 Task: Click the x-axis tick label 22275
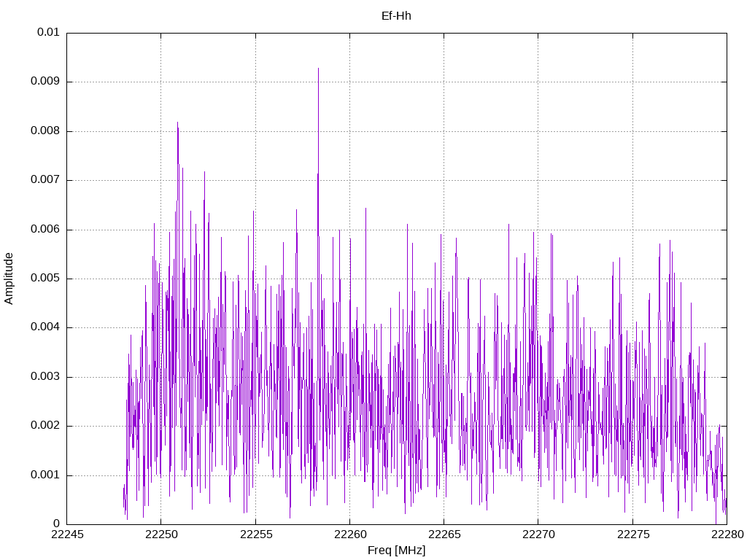(633, 534)
